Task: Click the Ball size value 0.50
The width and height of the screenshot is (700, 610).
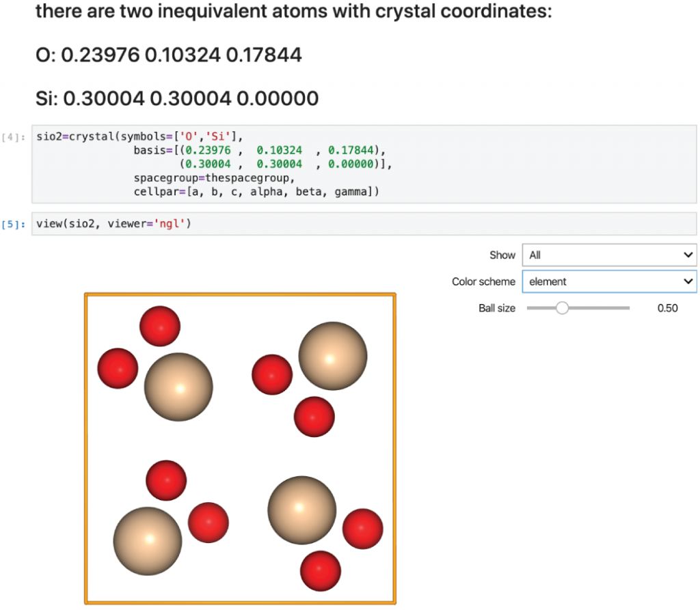Action: pyautogui.click(x=667, y=308)
